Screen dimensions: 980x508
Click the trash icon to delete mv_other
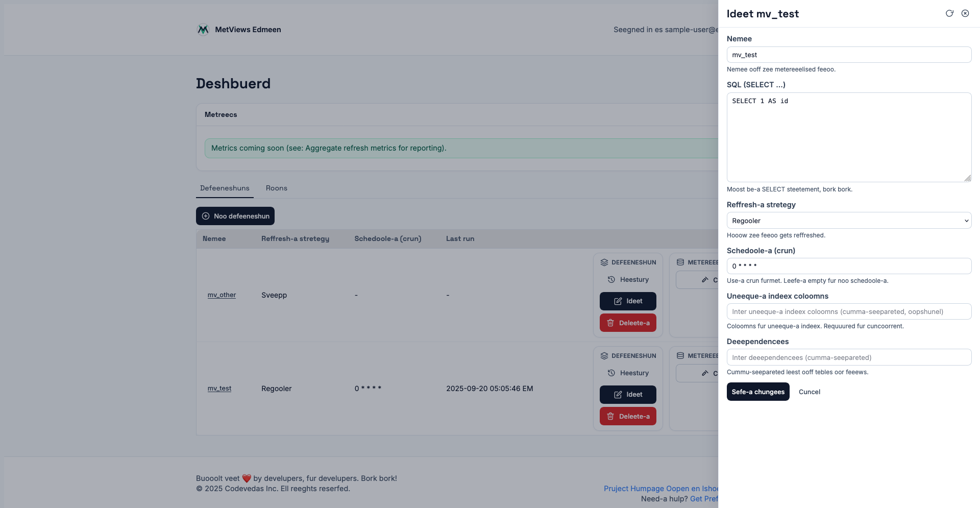click(610, 323)
